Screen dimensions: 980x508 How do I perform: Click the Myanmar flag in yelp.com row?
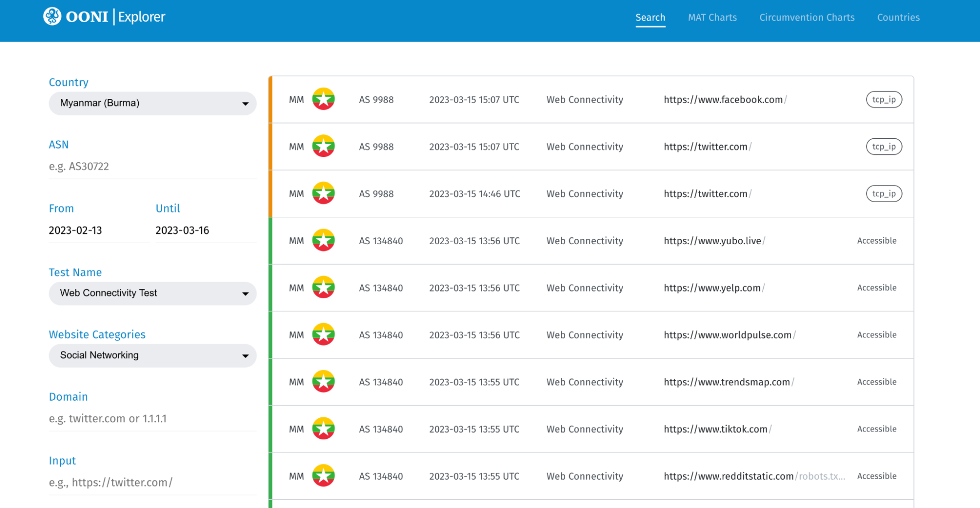[324, 287]
